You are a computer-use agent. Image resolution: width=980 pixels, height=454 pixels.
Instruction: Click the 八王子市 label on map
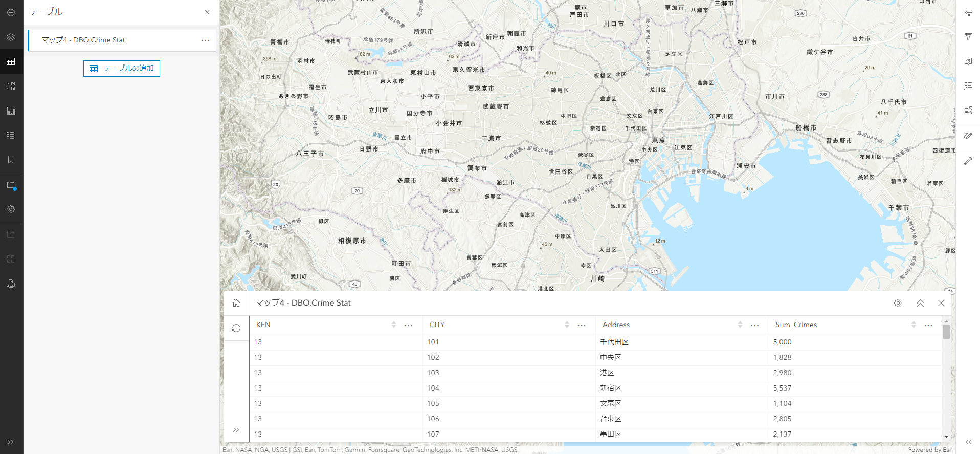coord(310,154)
